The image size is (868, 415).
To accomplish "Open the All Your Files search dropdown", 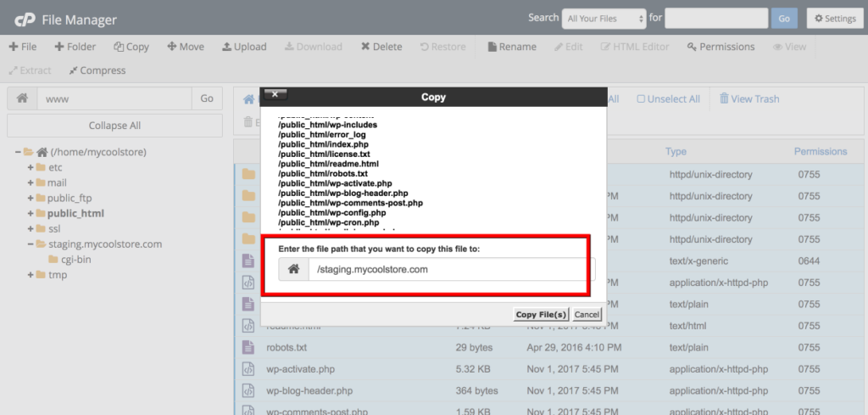I will (x=604, y=18).
